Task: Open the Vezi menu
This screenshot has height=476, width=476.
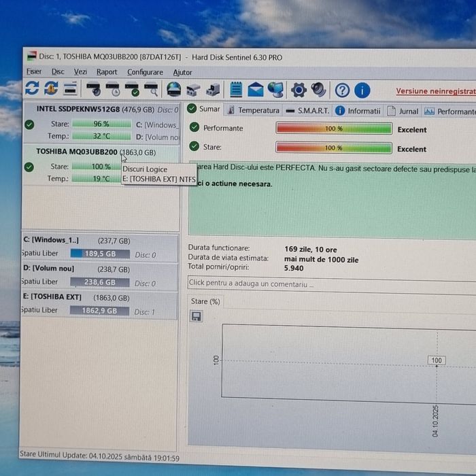Action: point(80,72)
